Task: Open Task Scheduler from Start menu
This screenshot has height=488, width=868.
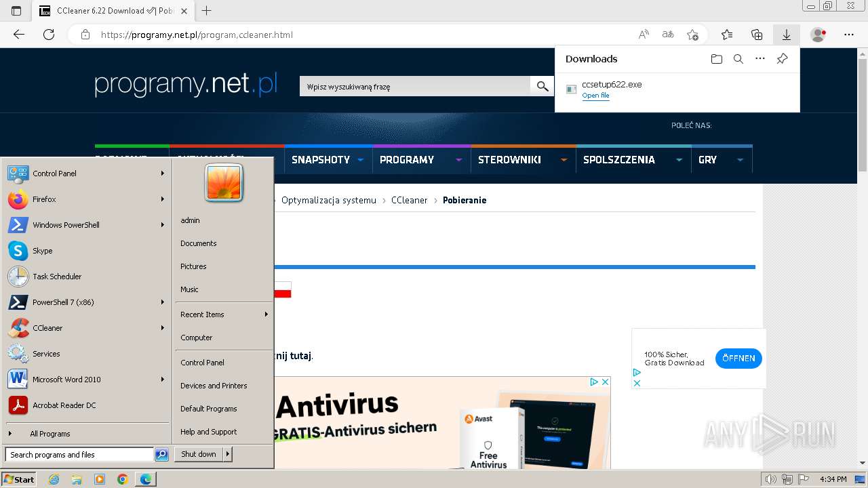Action: (86, 277)
